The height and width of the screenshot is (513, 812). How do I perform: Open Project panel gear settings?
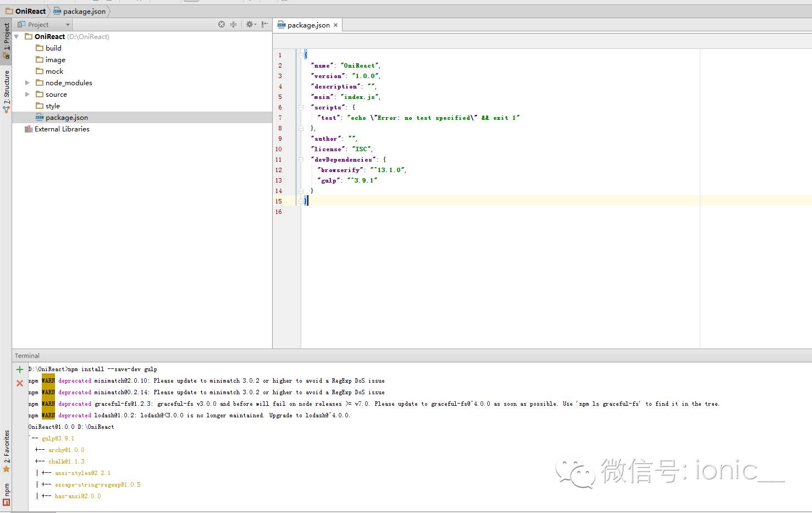251,24
